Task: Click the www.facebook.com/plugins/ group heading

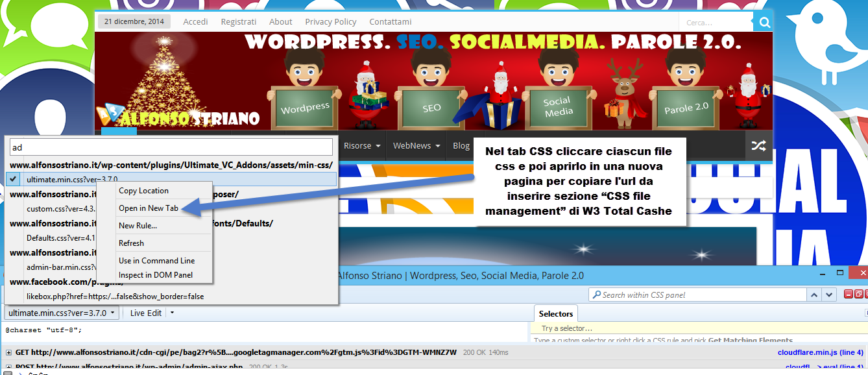Action: 66,282
